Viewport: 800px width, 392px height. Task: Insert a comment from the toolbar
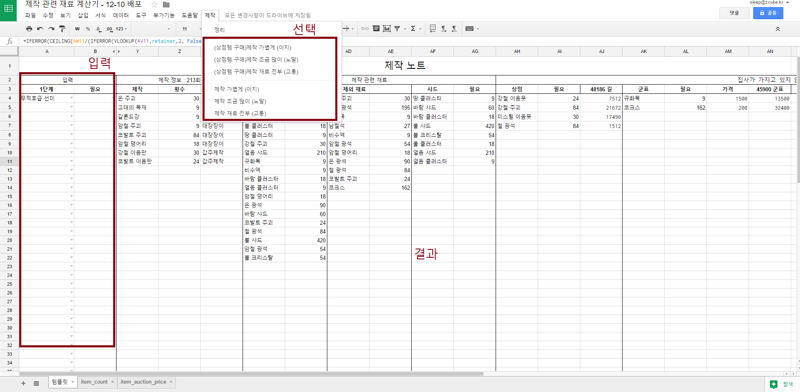pyautogui.click(x=376, y=29)
